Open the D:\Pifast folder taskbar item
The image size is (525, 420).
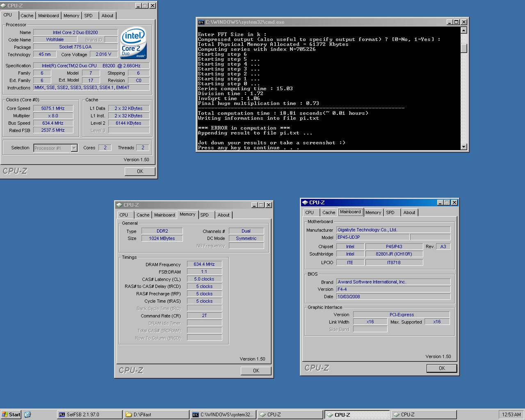point(157,415)
